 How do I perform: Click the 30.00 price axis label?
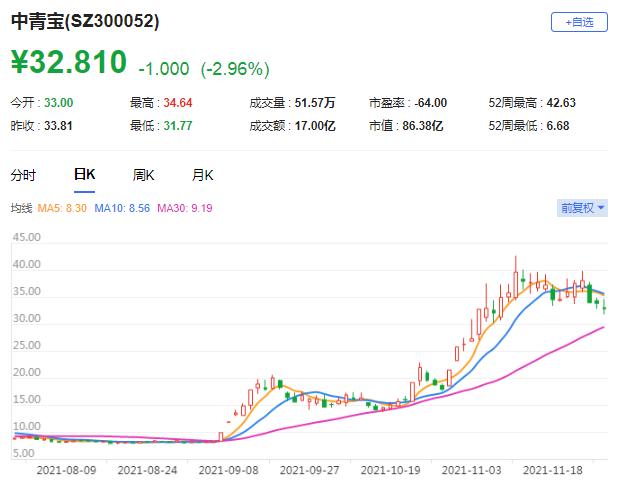pos(27,318)
